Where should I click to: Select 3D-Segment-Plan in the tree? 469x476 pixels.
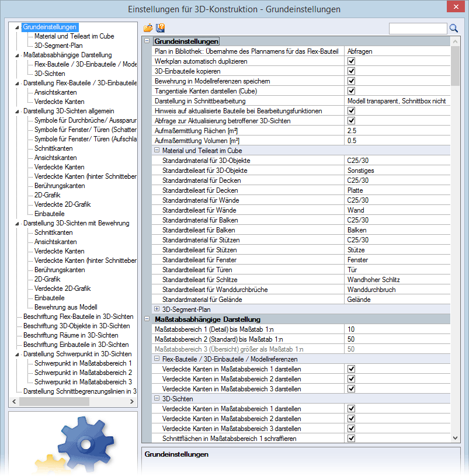(58, 46)
